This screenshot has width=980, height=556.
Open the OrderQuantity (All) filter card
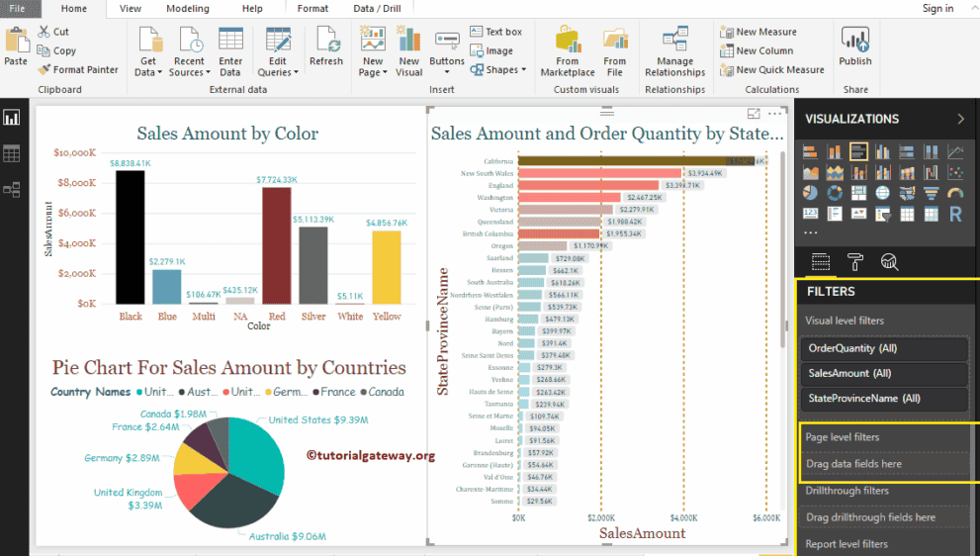click(x=883, y=348)
